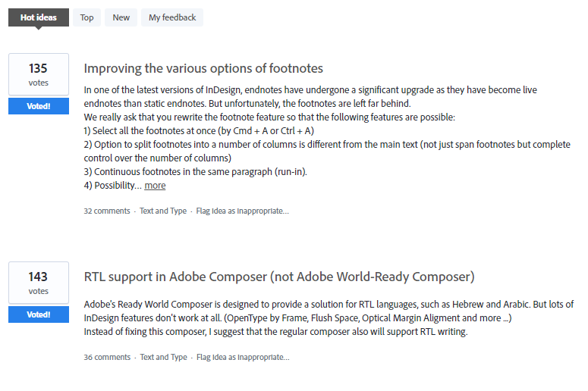This screenshot has height=391, width=588.
Task: Open Text and Type category of RTL idea
Action: [x=163, y=357]
